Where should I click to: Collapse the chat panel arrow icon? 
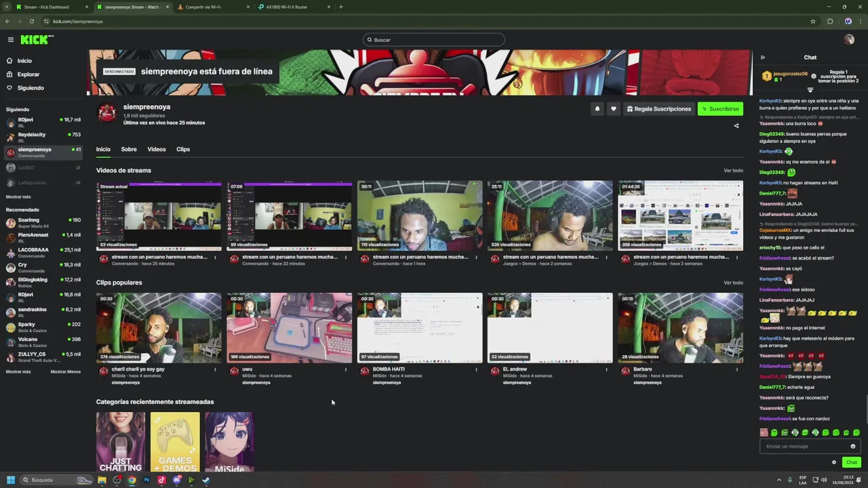click(763, 58)
